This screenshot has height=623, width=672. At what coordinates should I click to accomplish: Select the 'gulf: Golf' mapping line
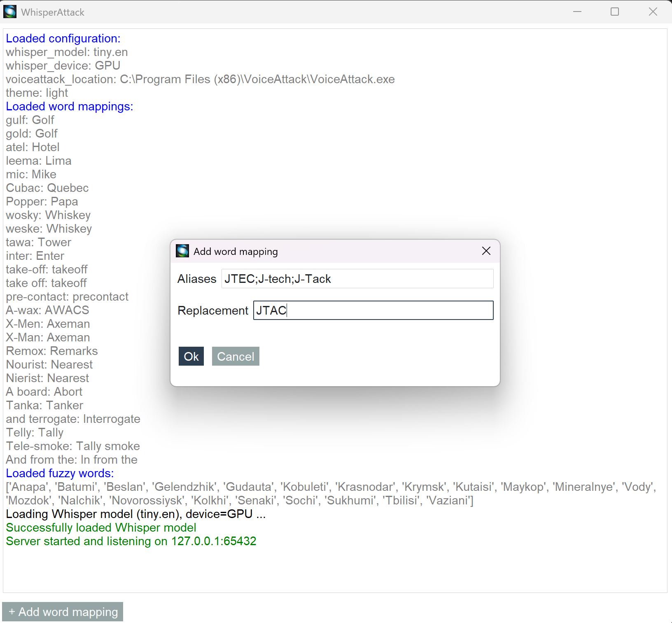(x=30, y=120)
